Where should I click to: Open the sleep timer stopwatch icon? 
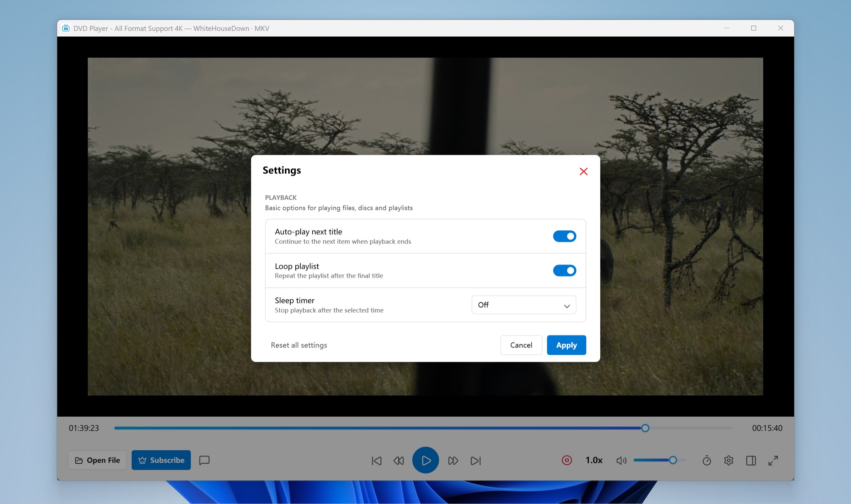(707, 460)
